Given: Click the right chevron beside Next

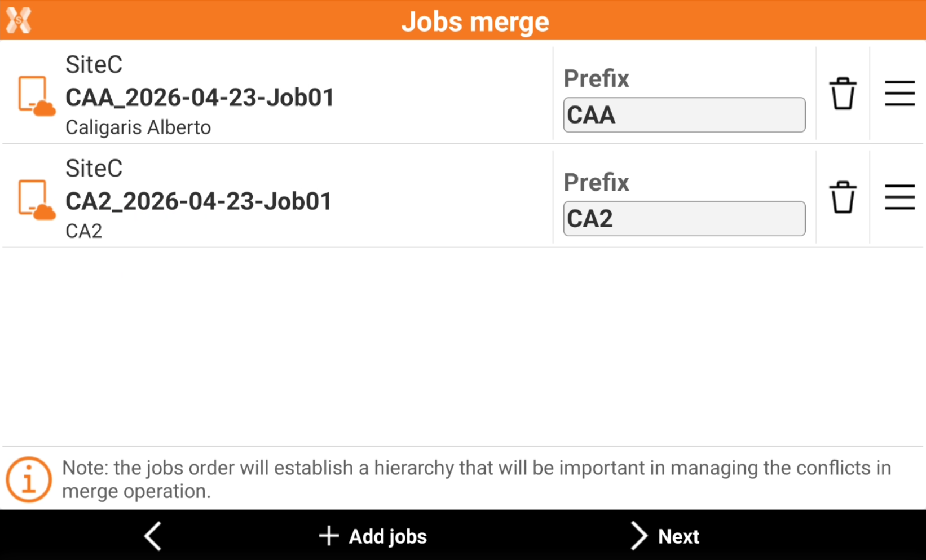Looking at the screenshot, I should (x=638, y=536).
